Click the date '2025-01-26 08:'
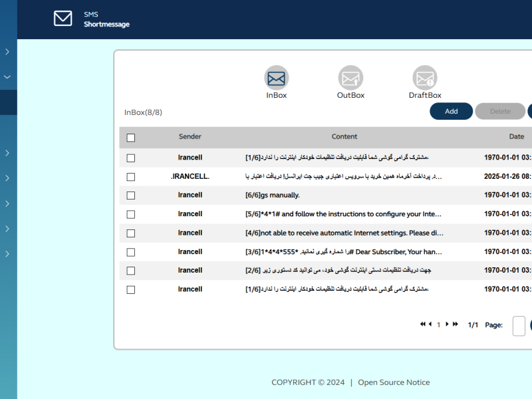The width and height of the screenshot is (532, 399). tap(507, 176)
